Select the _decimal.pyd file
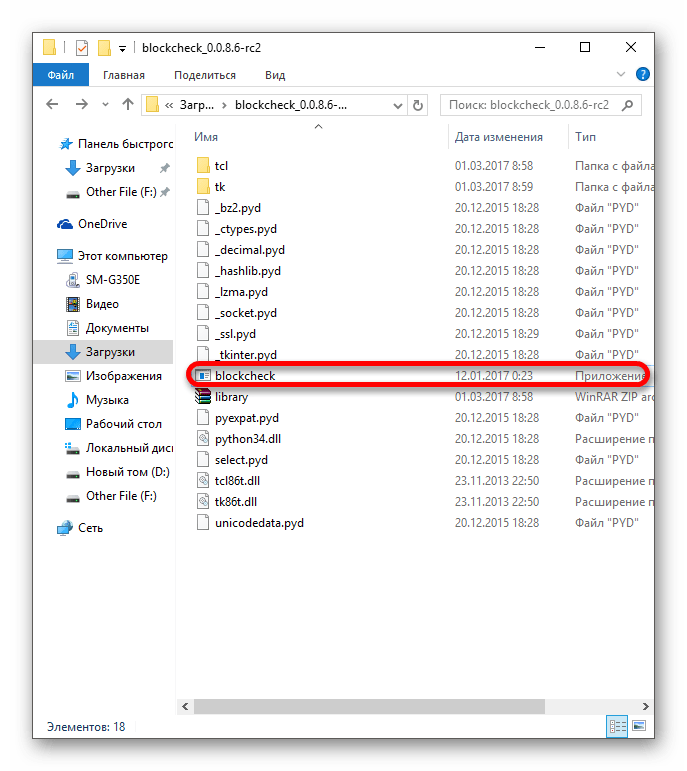Screen dimensions: 687x771 click(250, 250)
